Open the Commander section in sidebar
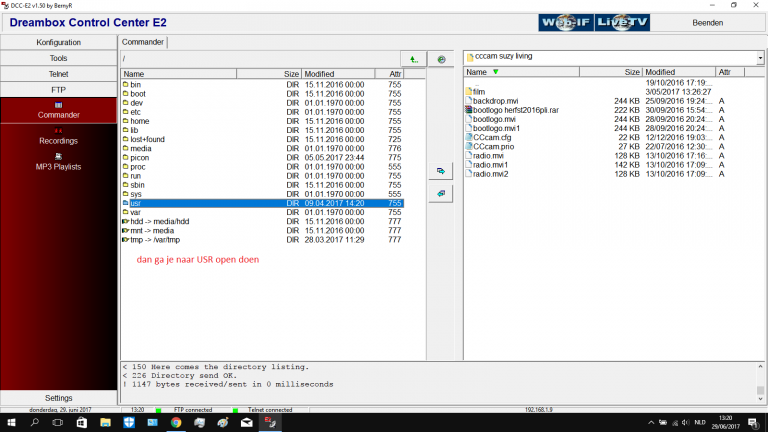 point(58,110)
